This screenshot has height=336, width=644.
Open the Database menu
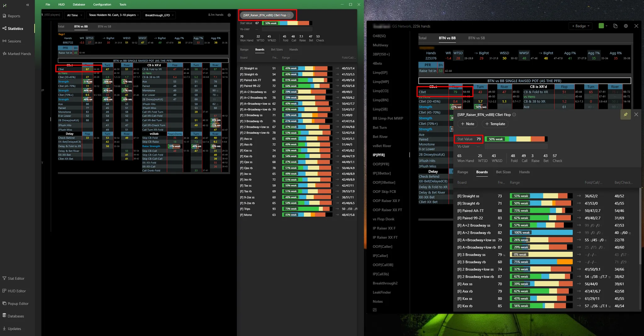click(x=79, y=4)
